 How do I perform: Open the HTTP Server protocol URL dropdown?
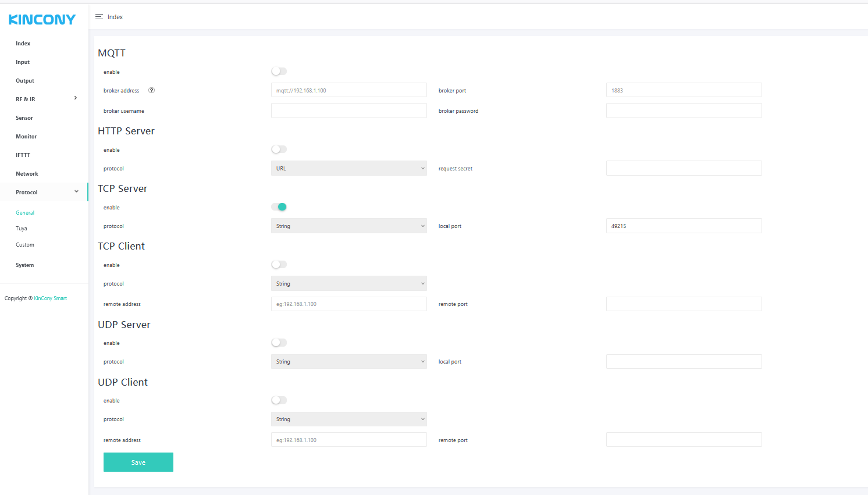coord(348,168)
